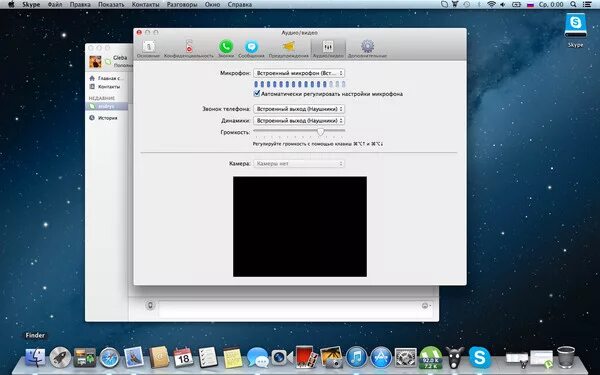This screenshot has width=600, height=375.
Task: Open the Окно menu
Action: 212,5
